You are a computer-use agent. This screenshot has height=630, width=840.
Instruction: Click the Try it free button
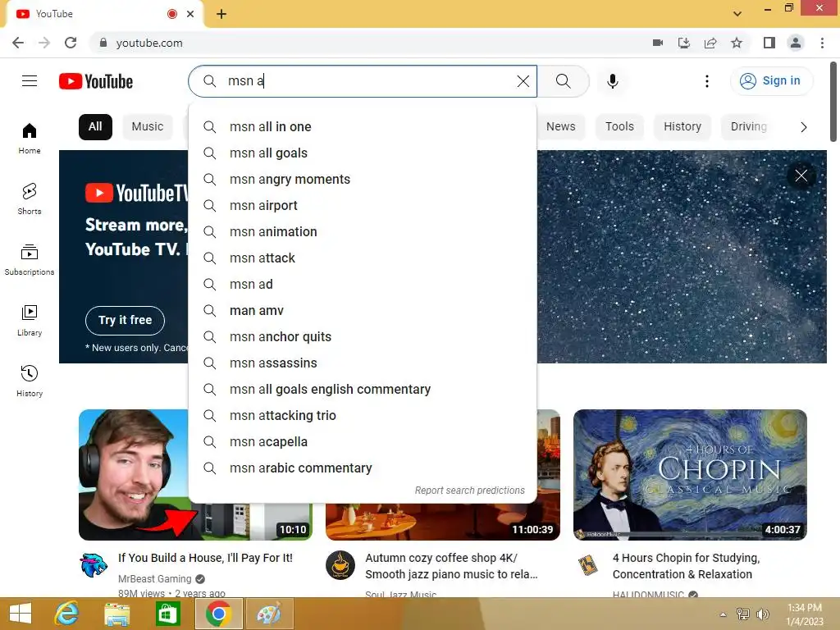125,321
